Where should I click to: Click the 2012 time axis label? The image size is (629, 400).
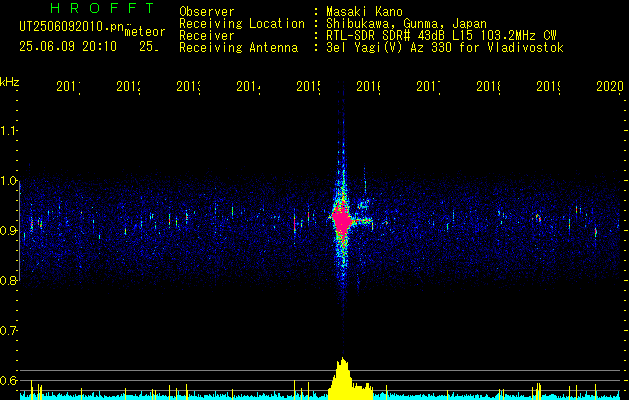(128, 86)
